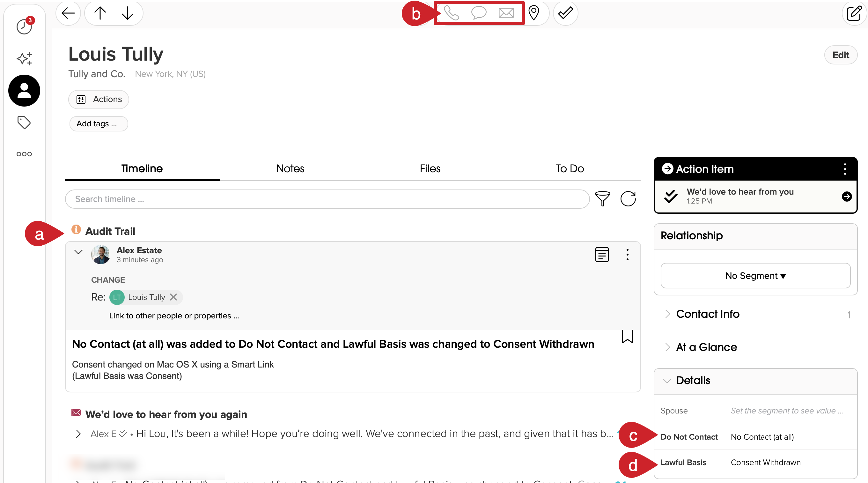Open the timeline filter funnel icon
Viewport: 868px width, 483px height.
[602, 199]
